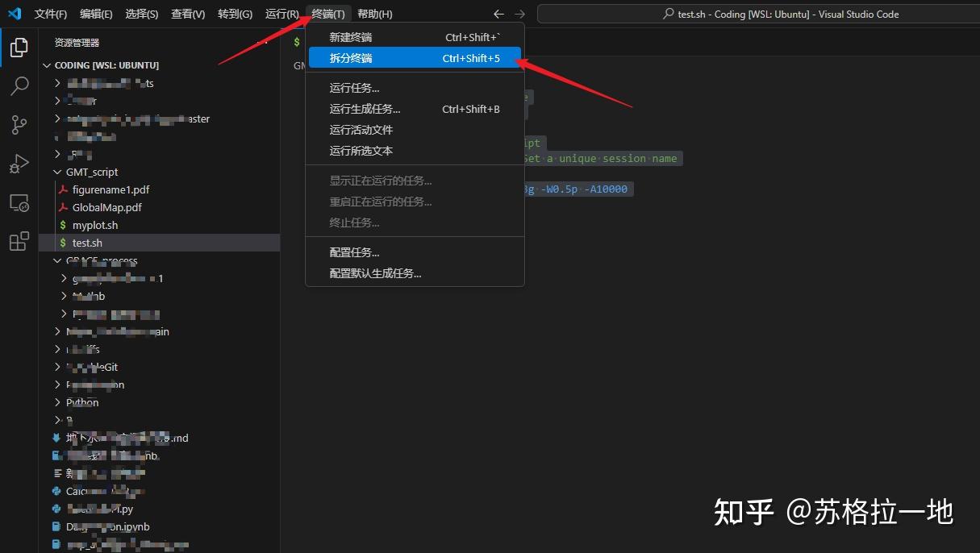The image size is (980, 553).
Task: Click the forward navigation arrow
Action: point(522,14)
